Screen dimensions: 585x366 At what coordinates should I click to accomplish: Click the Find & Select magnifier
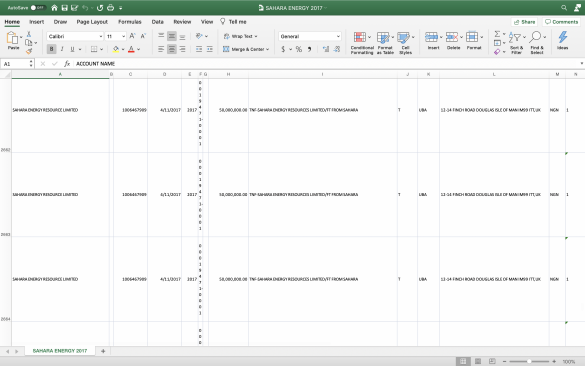point(535,37)
